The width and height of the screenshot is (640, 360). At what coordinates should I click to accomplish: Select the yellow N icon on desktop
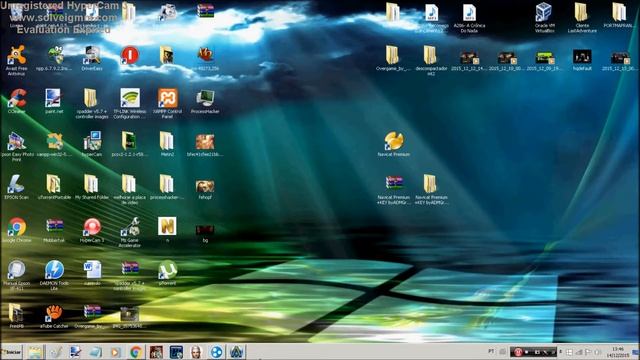(x=167, y=229)
